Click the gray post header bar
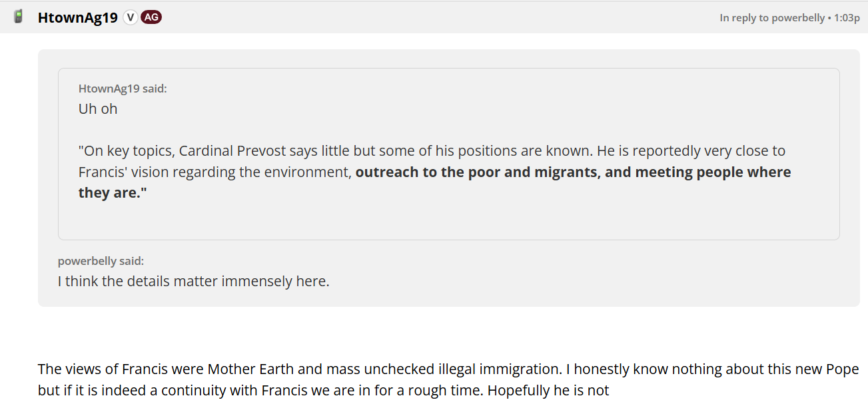 434,17
